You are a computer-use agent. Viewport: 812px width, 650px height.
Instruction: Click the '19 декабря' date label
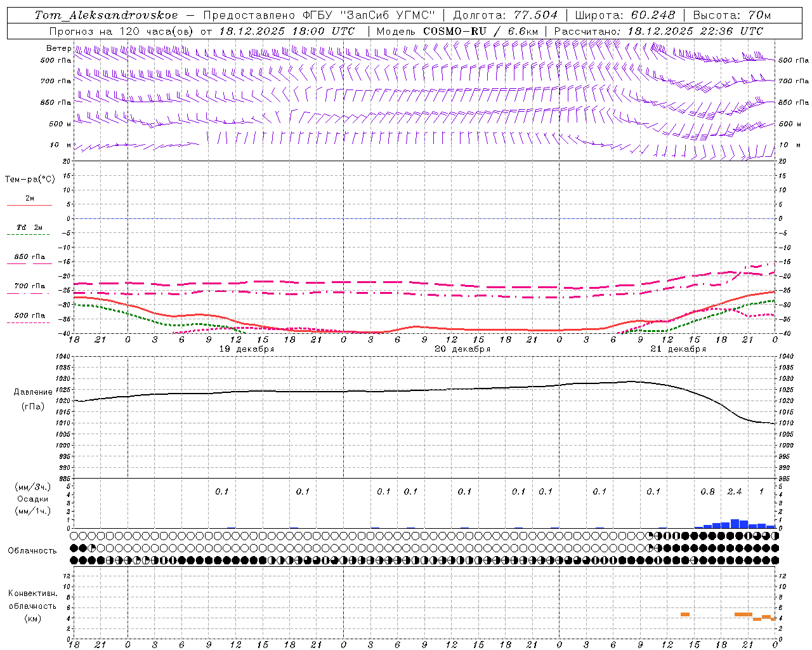coord(247,349)
